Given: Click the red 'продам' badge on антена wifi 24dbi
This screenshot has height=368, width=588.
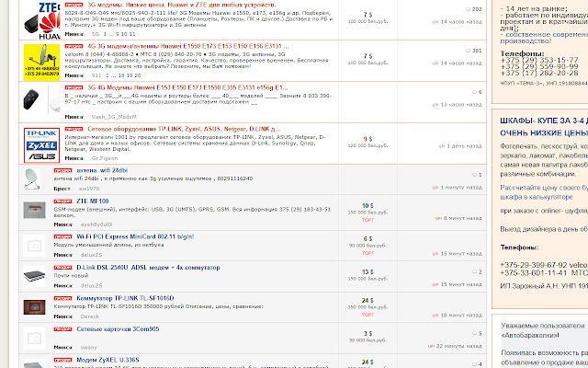Looking at the screenshot, I should [x=62, y=170].
